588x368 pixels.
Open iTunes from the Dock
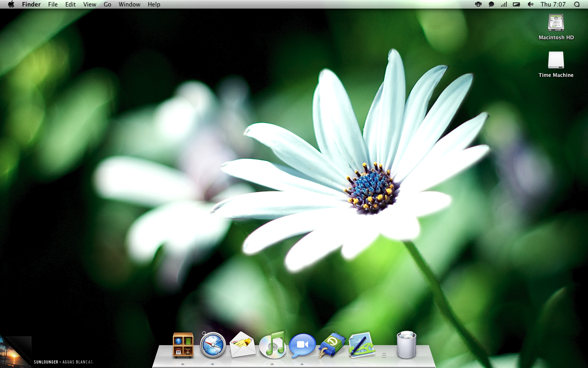[272, 345]
